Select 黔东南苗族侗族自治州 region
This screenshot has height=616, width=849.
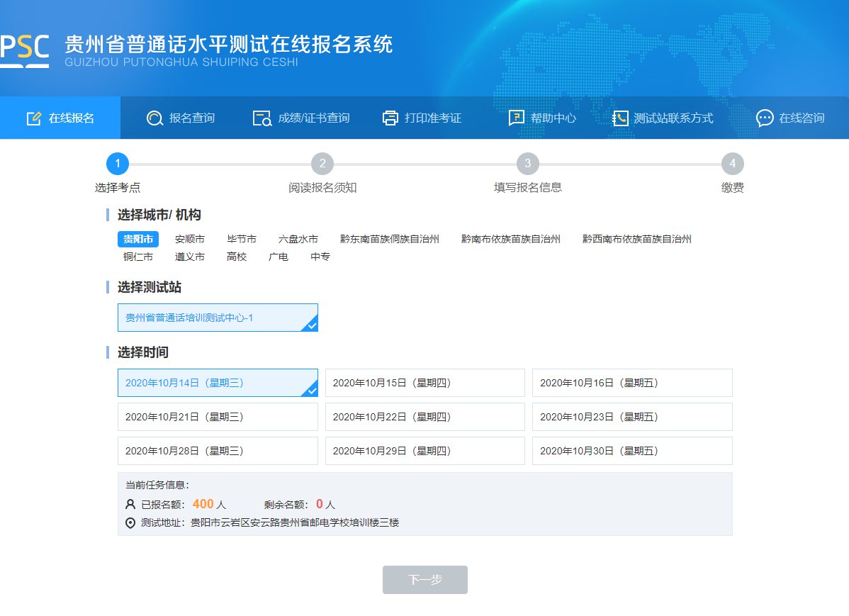coord(390,240)
